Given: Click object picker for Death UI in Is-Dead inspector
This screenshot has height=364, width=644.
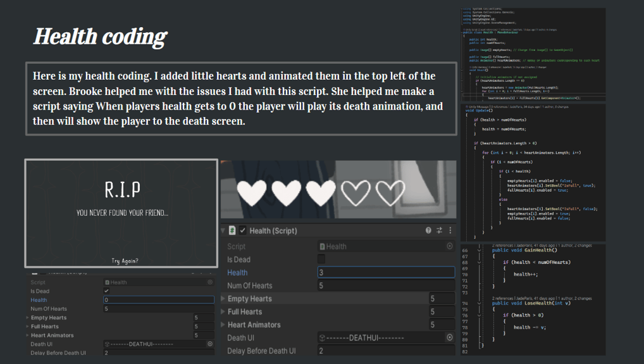Looking at the screenshot, I should 210,344.
